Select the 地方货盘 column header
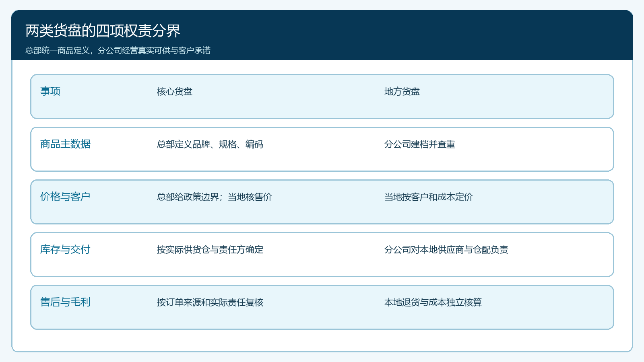The width and height of the screenshot is (644, 362). (402, 92)
